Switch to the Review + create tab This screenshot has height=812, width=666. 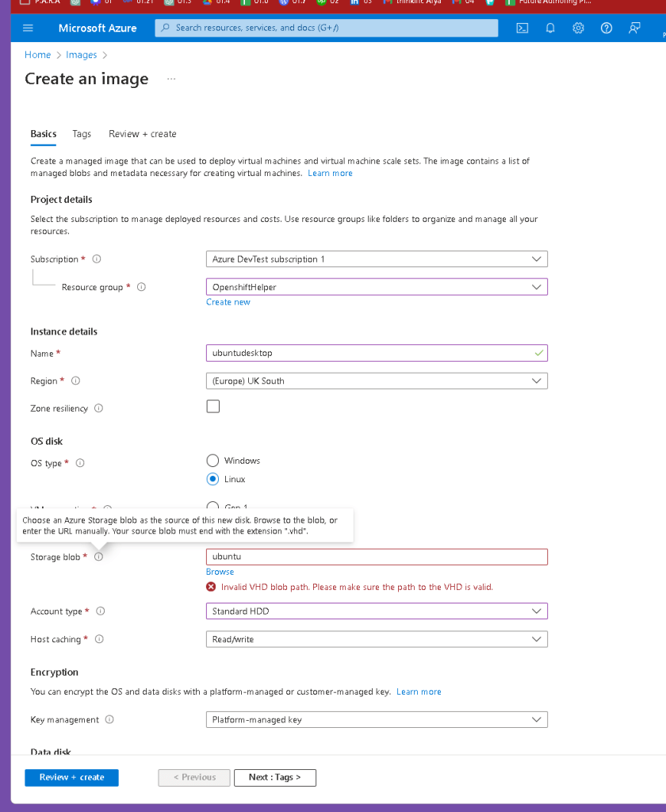[143, 133]
